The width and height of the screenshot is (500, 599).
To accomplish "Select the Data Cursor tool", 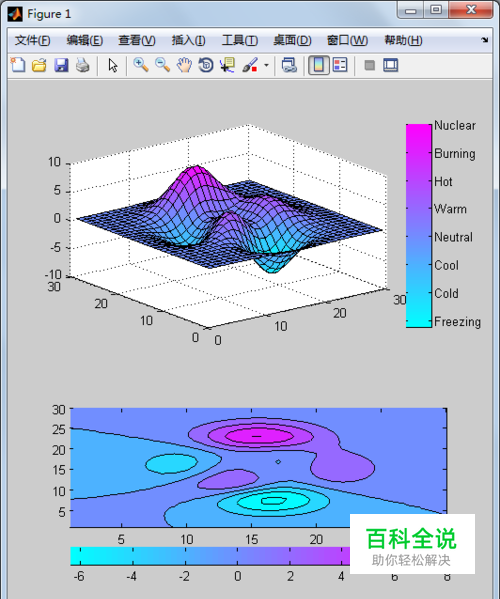I will (228, 65).
